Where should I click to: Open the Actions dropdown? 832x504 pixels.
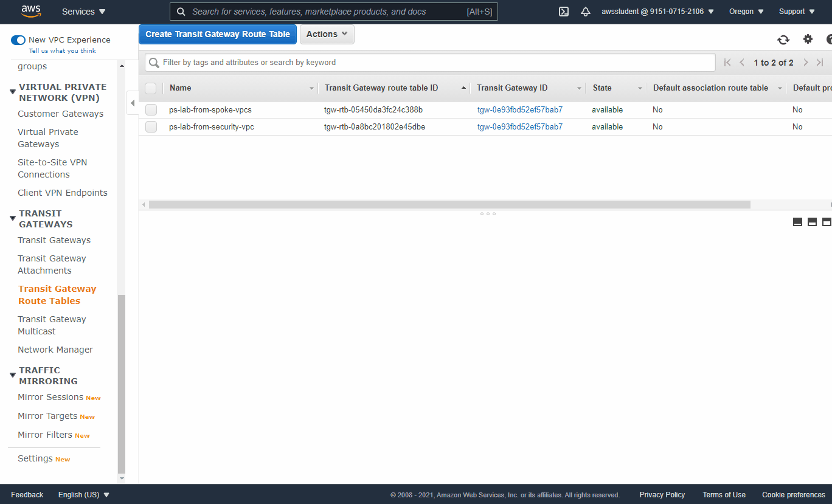click(327, 35)
